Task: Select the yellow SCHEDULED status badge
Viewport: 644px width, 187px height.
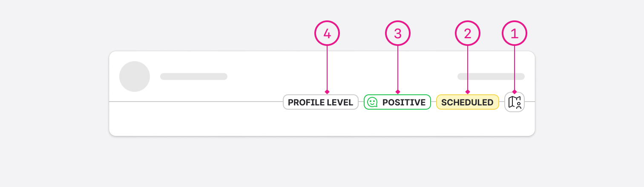Action: click(467, 102)
